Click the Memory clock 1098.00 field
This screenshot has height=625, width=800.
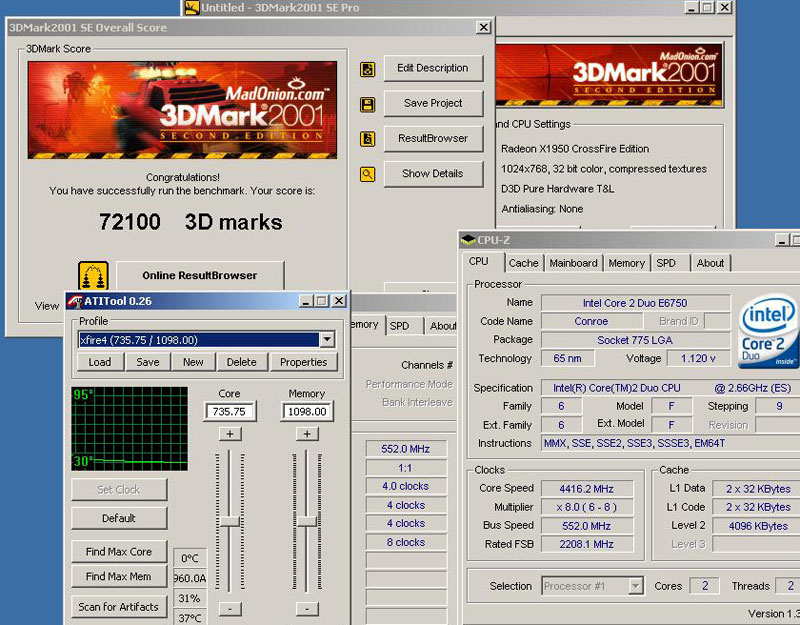pos(307,411)
